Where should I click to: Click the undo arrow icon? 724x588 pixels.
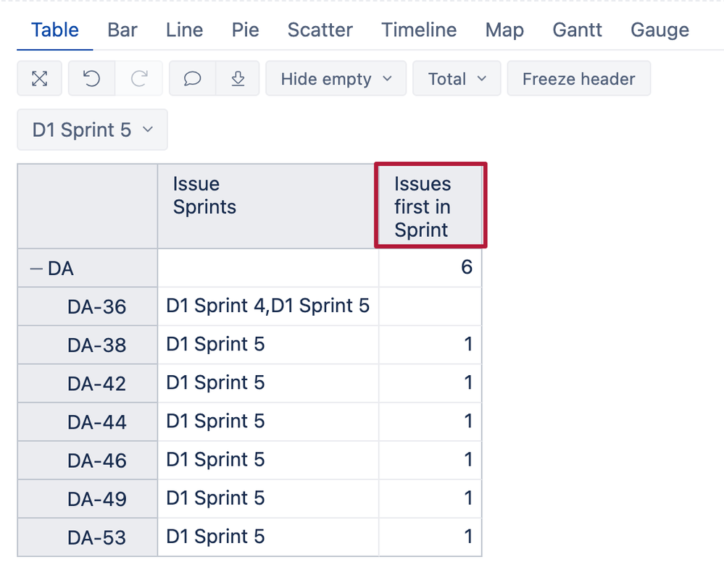[91, 79]
